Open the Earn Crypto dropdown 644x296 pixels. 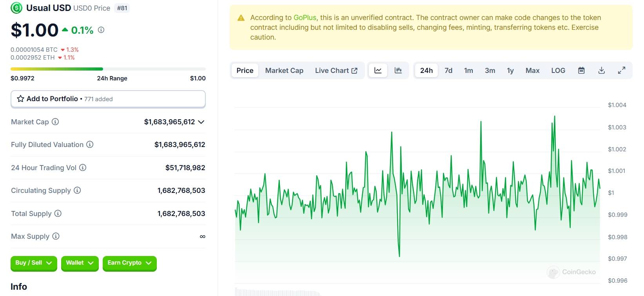click(x=129, y=263)
